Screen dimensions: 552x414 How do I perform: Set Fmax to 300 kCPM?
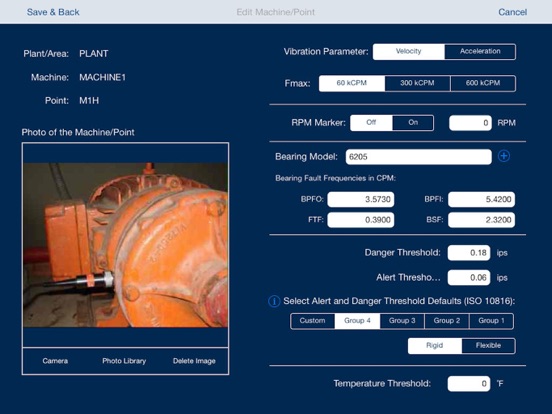pyautogui.click(x=417, y=83)
